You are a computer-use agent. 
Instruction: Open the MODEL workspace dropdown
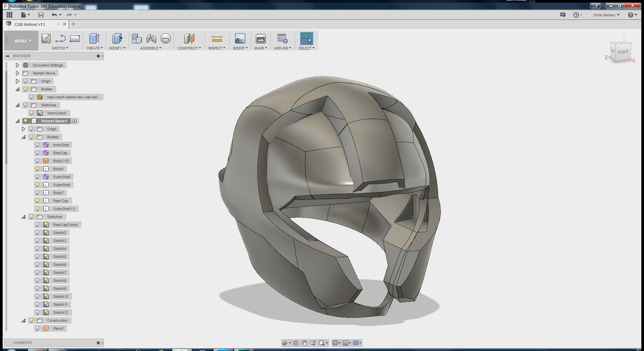(x=22, y=41)
